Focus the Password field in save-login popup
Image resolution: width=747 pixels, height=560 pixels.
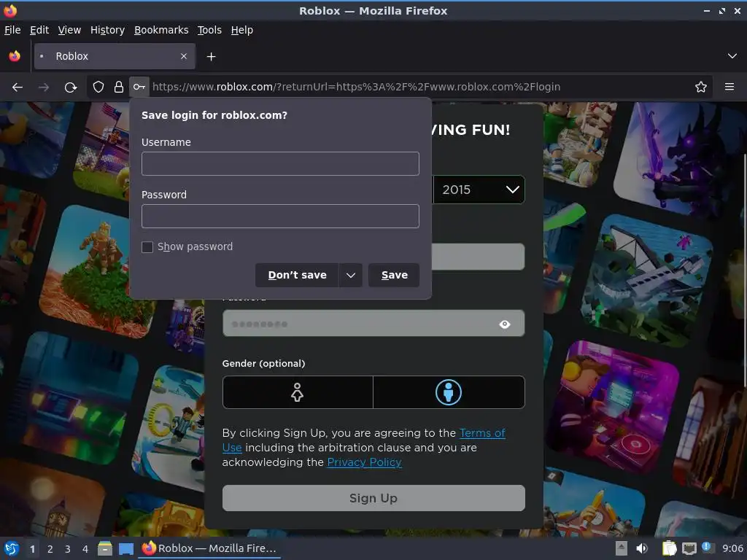click(x=280, y=216)
